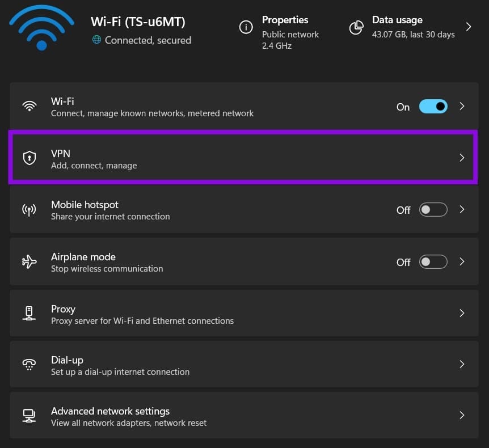This screenshot has width=489, height=448.
Task: Click 'View all network adapters, network reset'
Action: 128,423
